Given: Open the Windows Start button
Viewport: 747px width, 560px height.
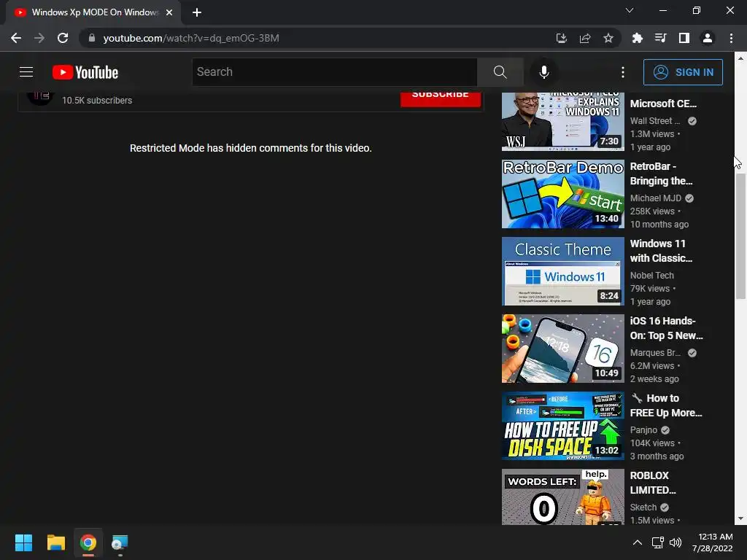Looking at the screenshot, I should coord(23,542).
